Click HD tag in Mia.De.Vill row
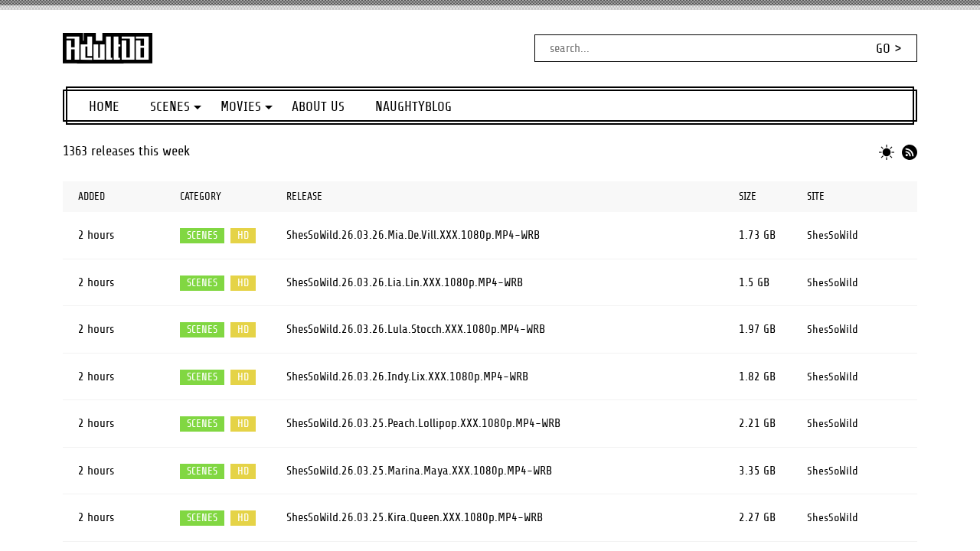This screenshot has height=551, width=980. [243, 236]
